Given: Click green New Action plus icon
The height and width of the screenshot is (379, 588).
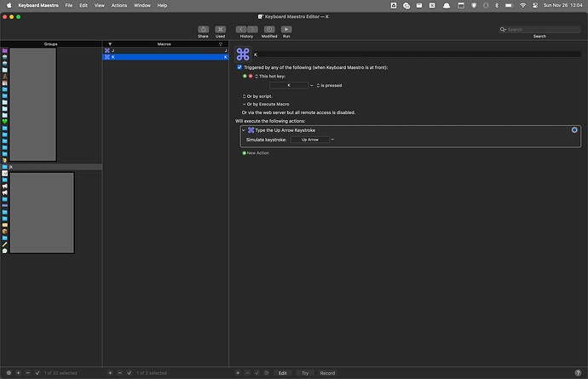Looking at the screenshot, I should click(244, 153).
